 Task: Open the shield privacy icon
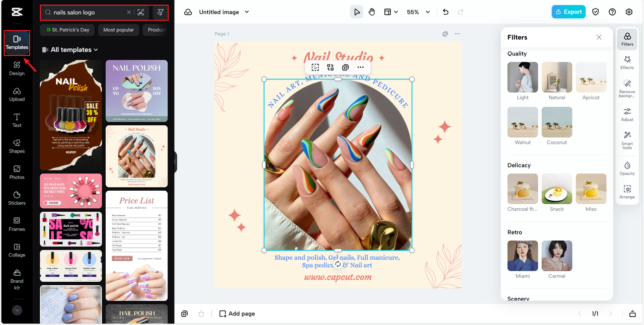point(596,12)
